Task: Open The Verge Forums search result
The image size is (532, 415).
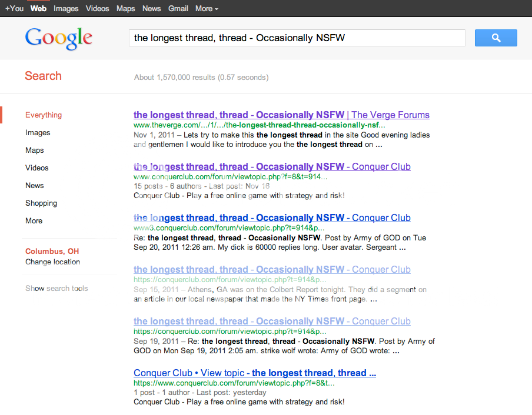Action: 281,115
